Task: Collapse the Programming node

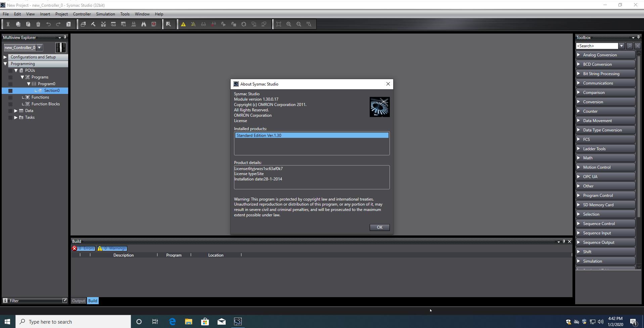Action: pos(5,64)
